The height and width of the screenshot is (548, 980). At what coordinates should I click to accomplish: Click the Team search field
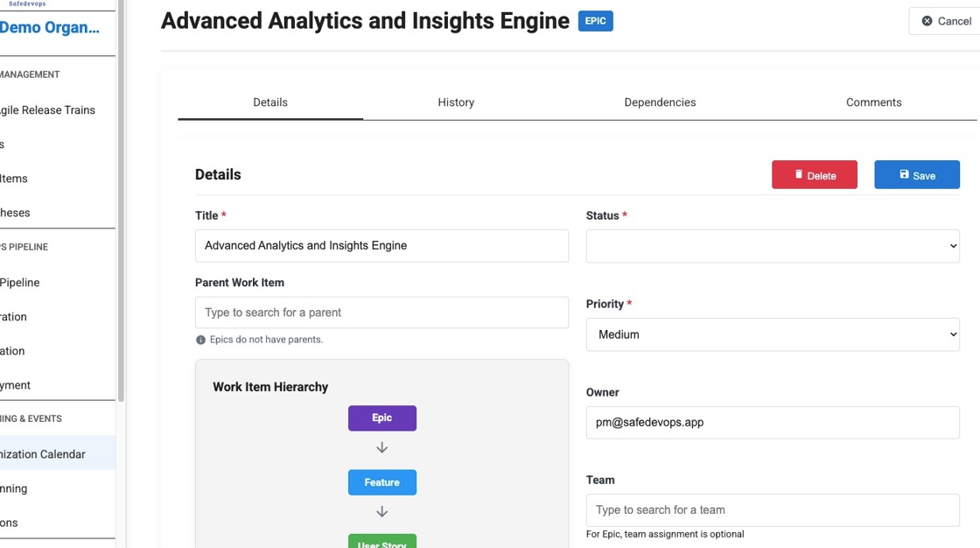772,510
